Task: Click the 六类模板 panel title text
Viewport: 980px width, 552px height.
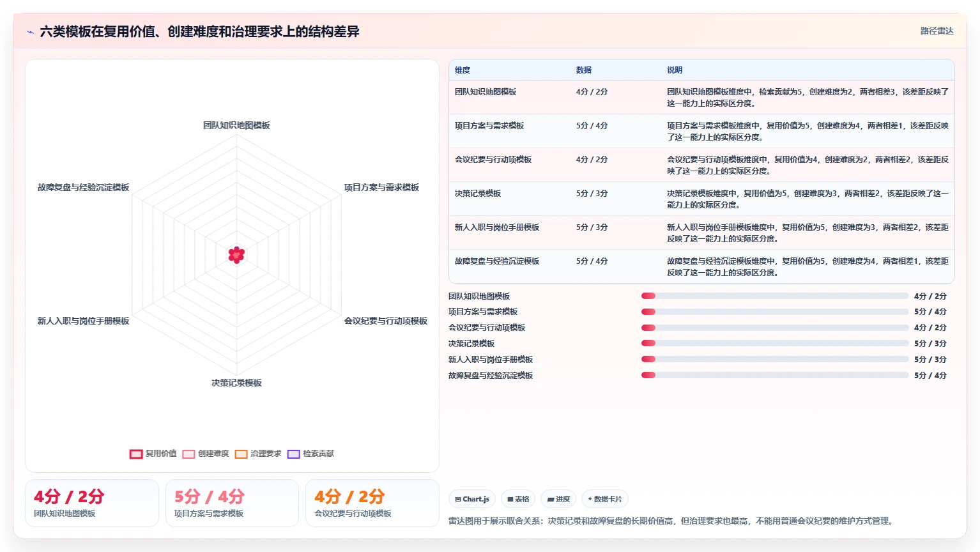Action: 199,31
